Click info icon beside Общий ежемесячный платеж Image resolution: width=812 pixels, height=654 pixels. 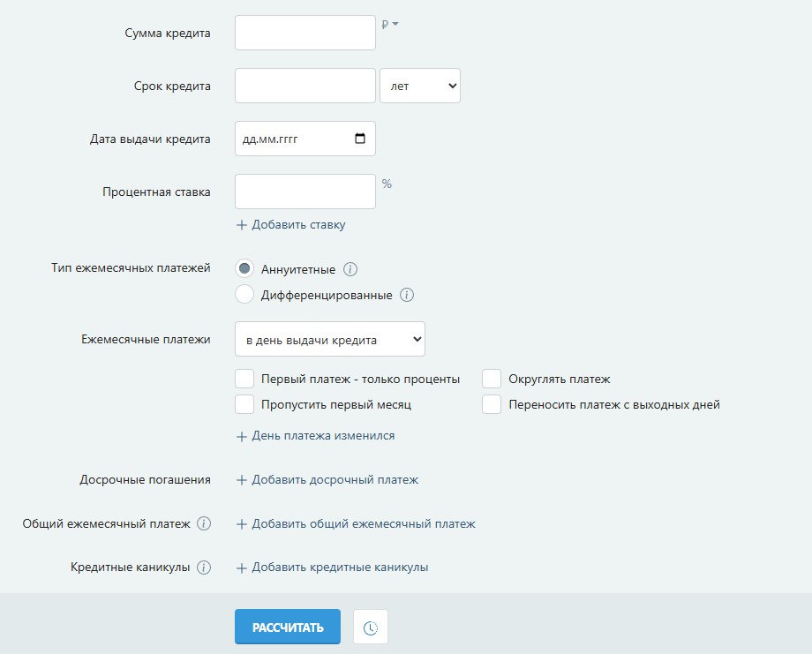pos(204,523)
